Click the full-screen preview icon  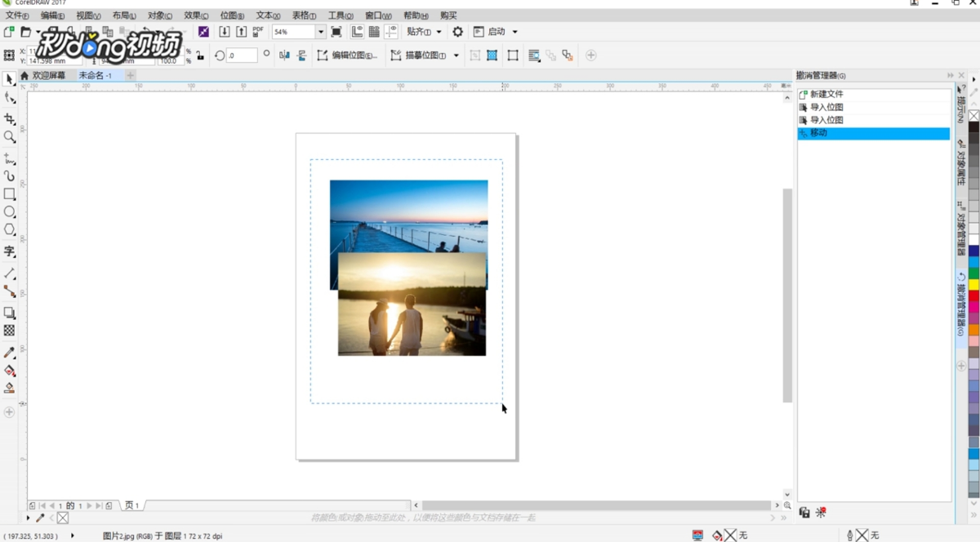tap(336, 32)
